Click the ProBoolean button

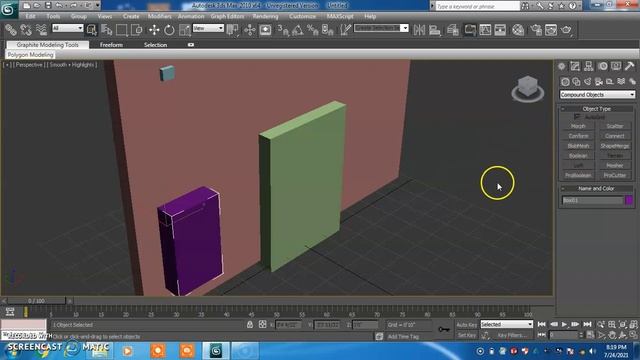pos(578,175)
